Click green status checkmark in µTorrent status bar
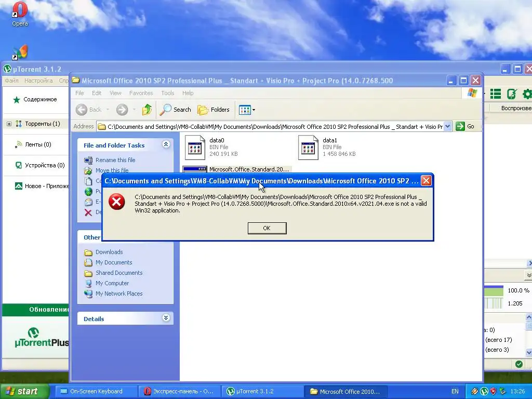 [x=519, y=364]
